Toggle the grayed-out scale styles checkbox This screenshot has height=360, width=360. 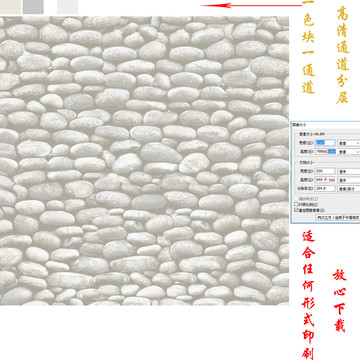[296, 199]
